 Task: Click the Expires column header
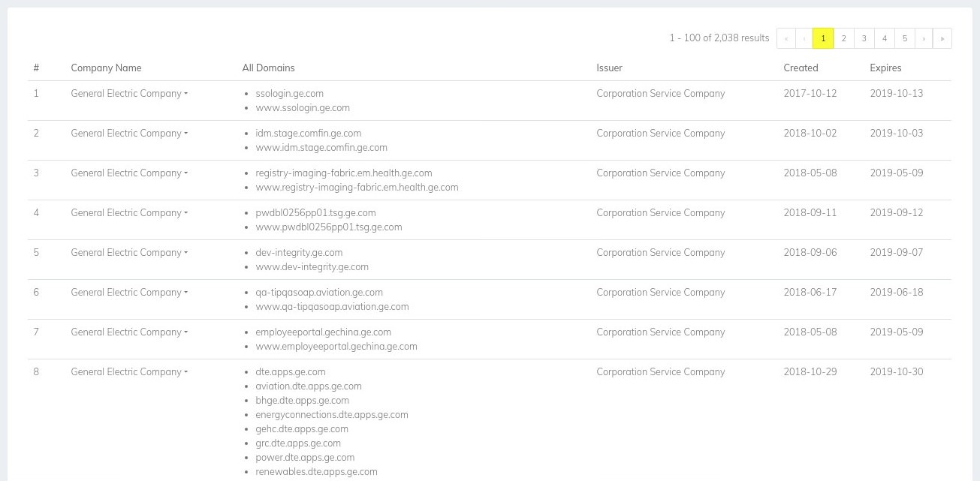coord(885,68)
